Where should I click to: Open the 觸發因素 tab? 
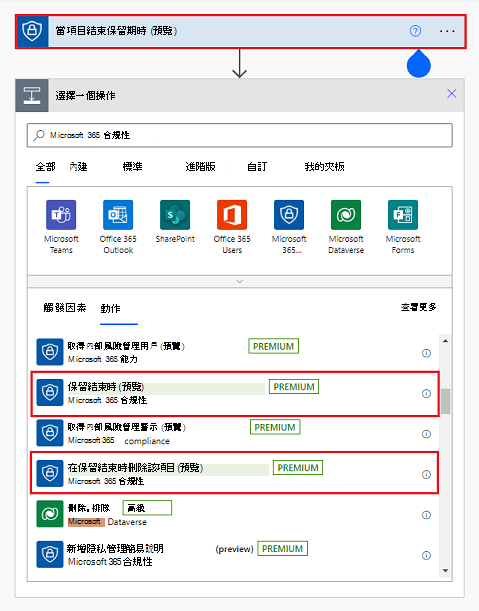pyautogui.click(x=65, y=308)
